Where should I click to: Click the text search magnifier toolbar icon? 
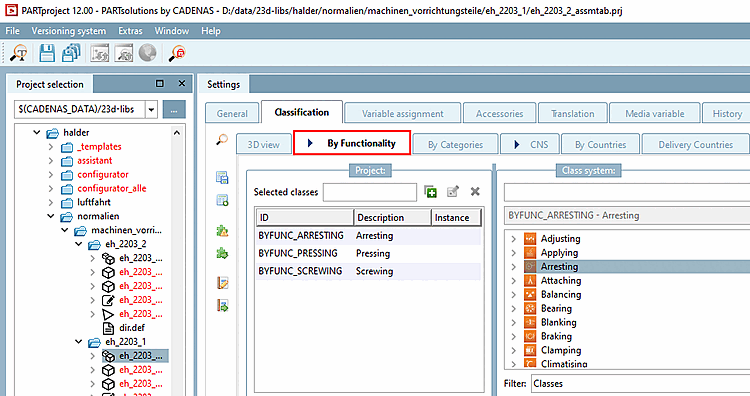click(x=19, y=53)
